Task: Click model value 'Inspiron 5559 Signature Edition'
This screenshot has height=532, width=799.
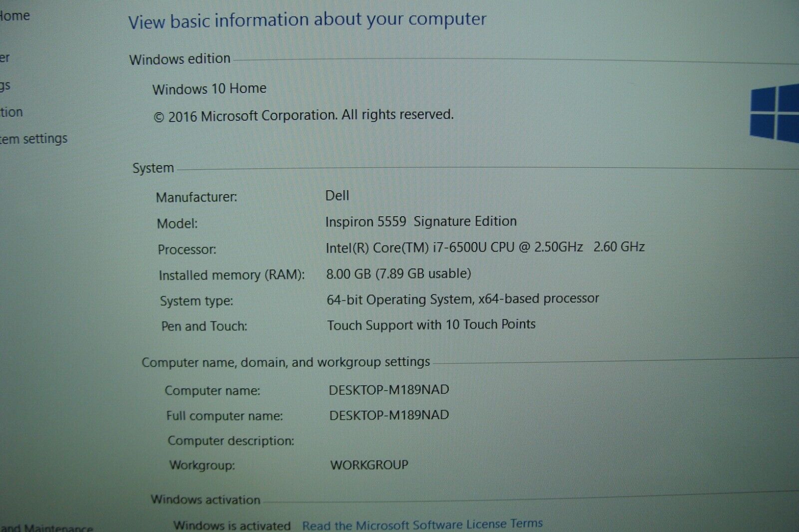Action: click(x=421, y=221)
